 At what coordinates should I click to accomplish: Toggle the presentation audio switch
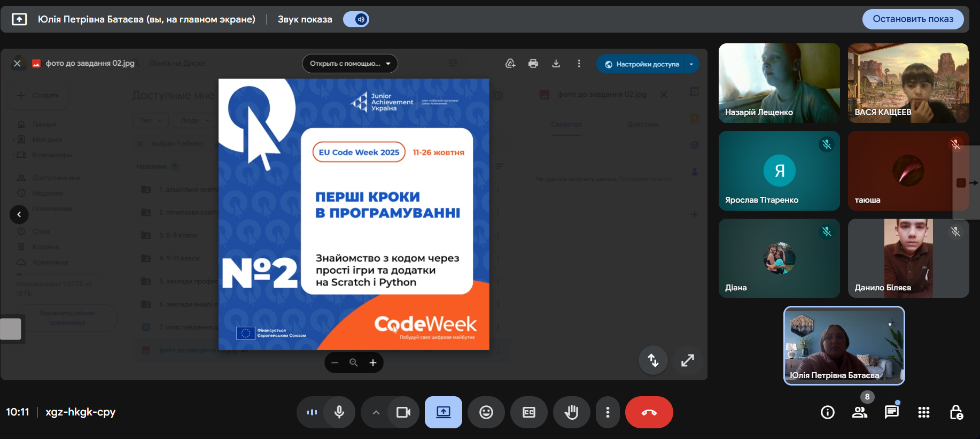click(356, 19)
